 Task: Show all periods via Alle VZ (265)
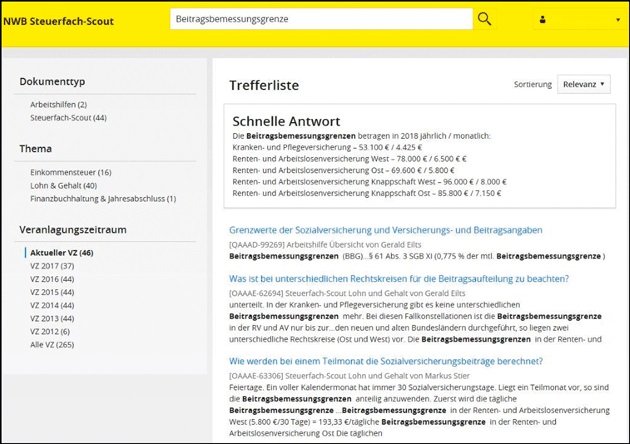click(53, 344)
